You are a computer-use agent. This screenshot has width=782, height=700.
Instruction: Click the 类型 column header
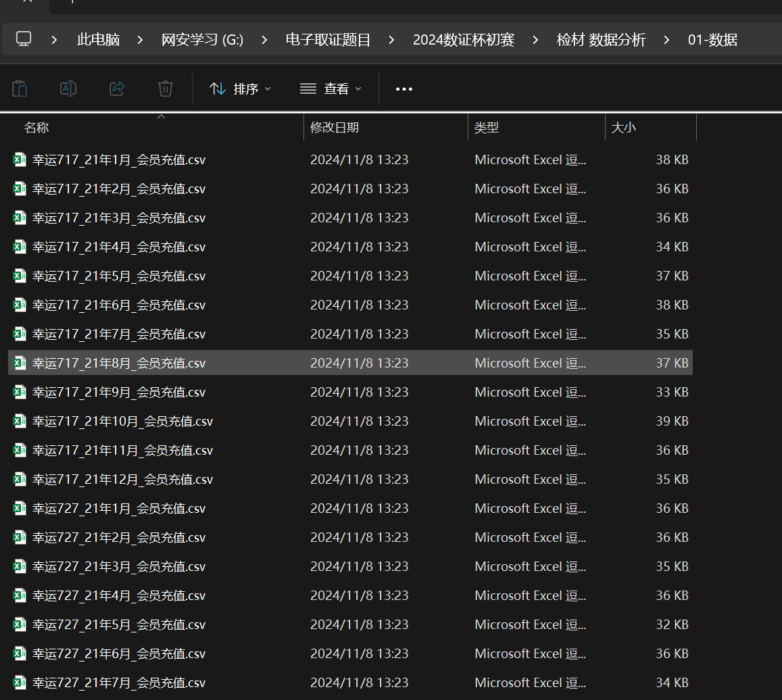(487, 127)
